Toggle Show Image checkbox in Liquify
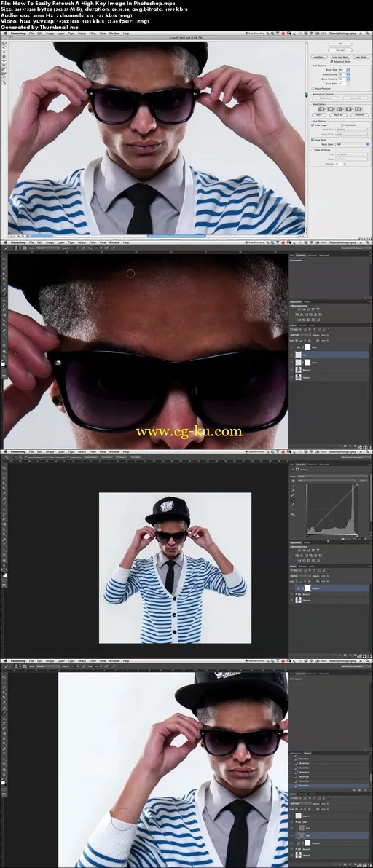 313,125
